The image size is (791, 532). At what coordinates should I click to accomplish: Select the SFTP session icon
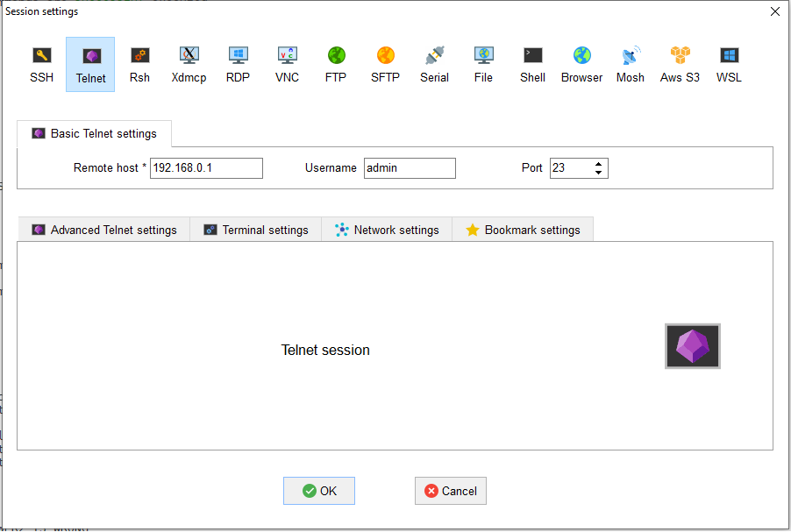(385, 64)
